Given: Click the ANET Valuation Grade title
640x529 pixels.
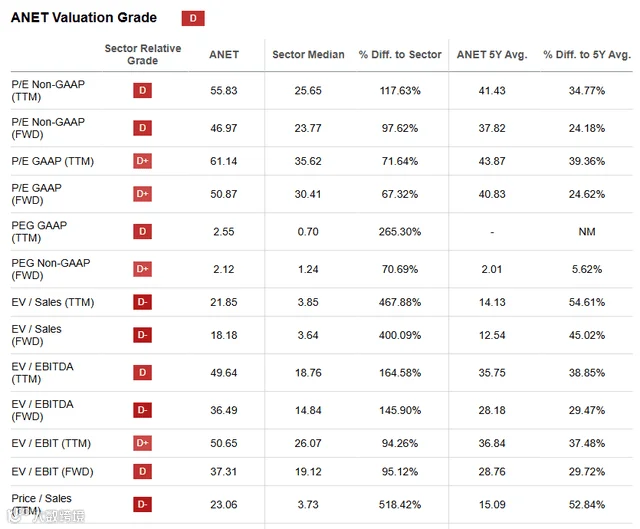Looking at the screenshot, I should pos(84,18).
